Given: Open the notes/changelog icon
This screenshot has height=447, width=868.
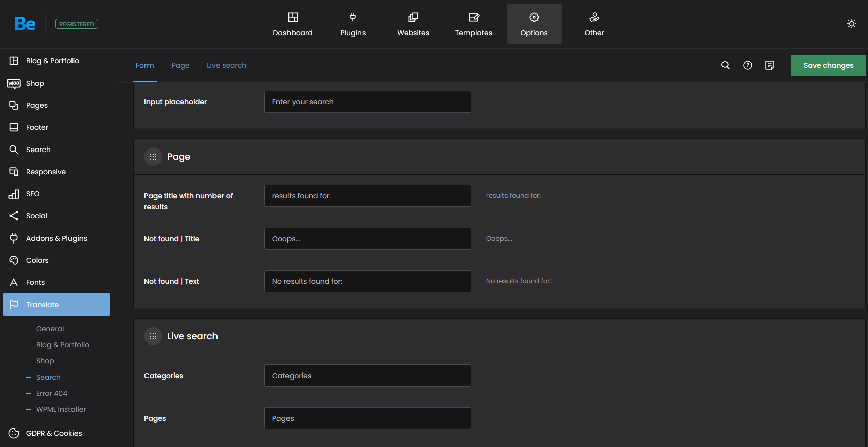Looking at the screenshot, I should [770, 65].
